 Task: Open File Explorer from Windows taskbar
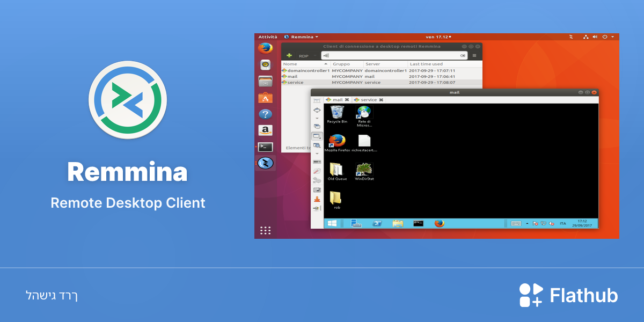coord(398,223)
